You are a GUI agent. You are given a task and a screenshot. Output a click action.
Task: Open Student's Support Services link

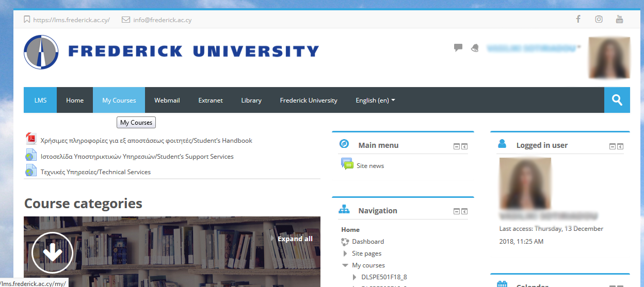[x=137, y=156]
